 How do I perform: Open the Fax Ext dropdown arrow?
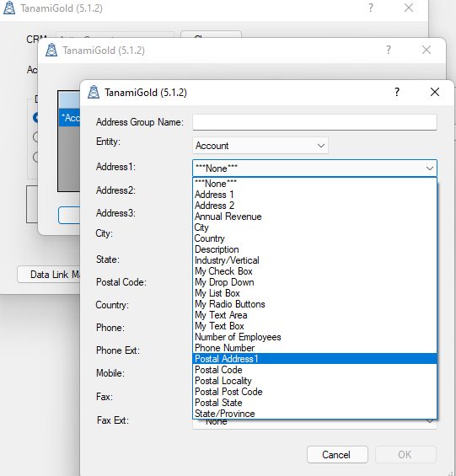point(430,422)
